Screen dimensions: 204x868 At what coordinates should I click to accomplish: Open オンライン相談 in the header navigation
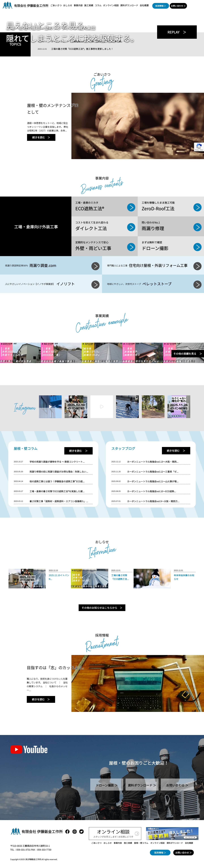111,6
